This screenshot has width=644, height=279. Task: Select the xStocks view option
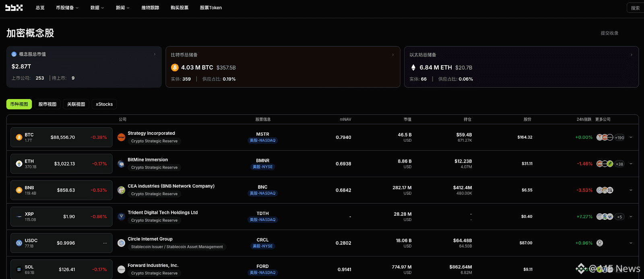[x=104, y=104]
